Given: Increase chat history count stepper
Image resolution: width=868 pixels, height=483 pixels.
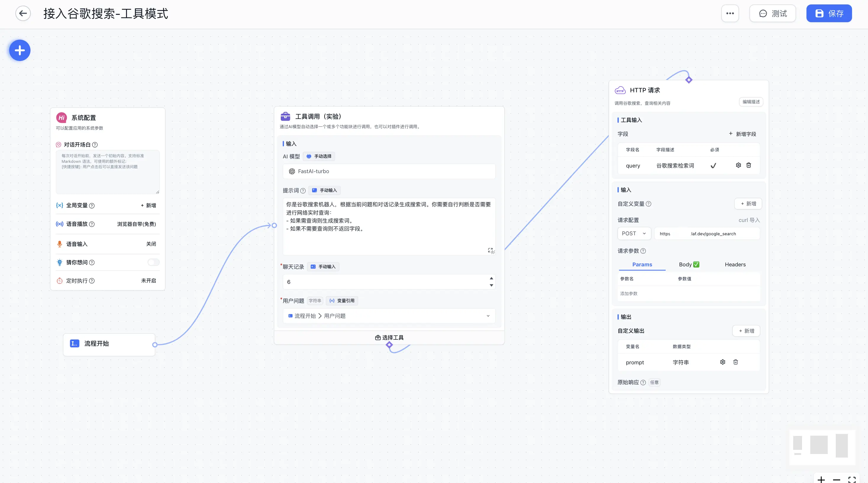Looking at the screenshot, I should 491,278.
